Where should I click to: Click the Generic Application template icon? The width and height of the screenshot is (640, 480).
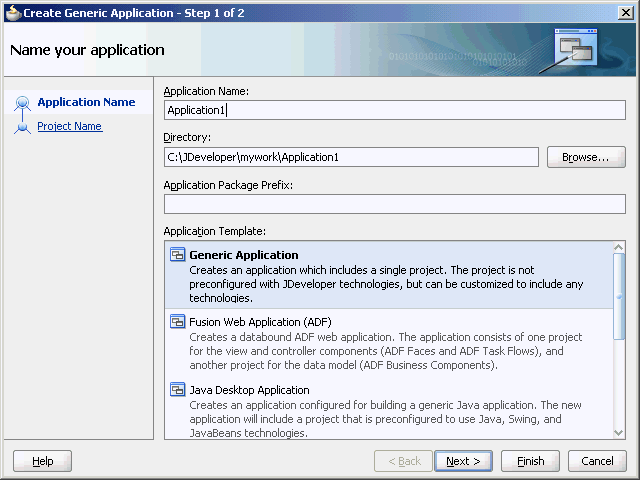point(177,254)
